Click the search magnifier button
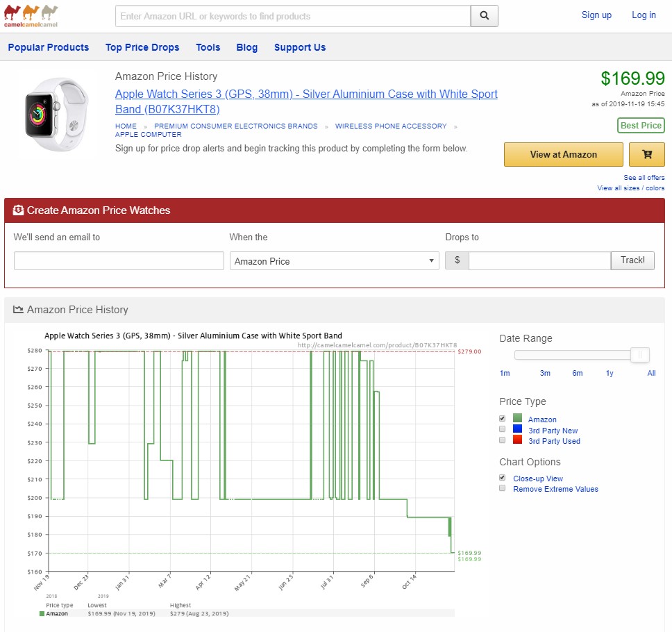The height and width of the screenshot is (632, 672). [485, 16]
